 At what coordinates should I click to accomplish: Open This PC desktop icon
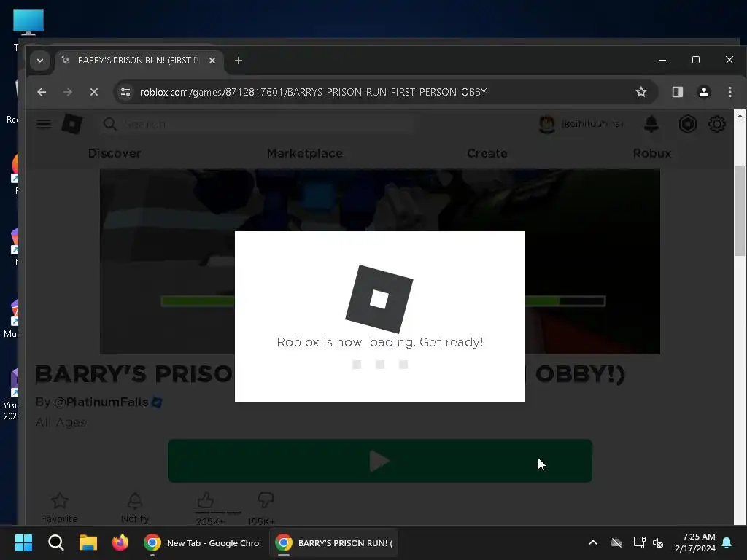28,23
